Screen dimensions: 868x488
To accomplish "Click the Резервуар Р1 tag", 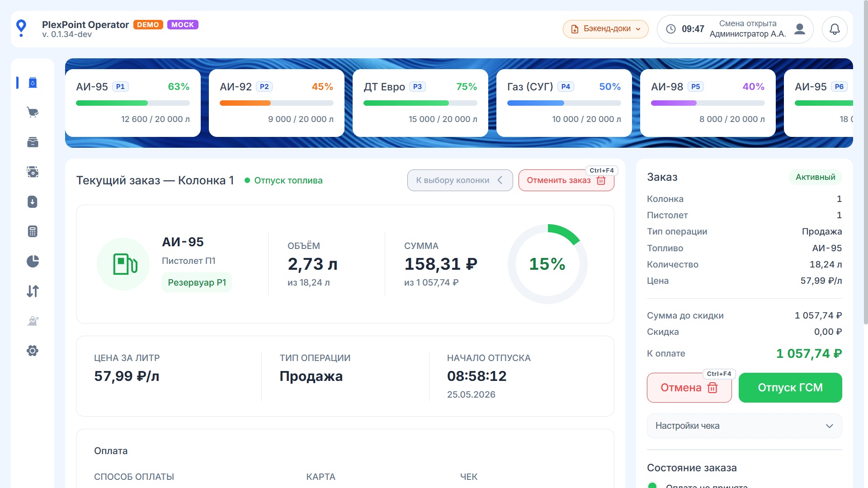I will point(197,282).
